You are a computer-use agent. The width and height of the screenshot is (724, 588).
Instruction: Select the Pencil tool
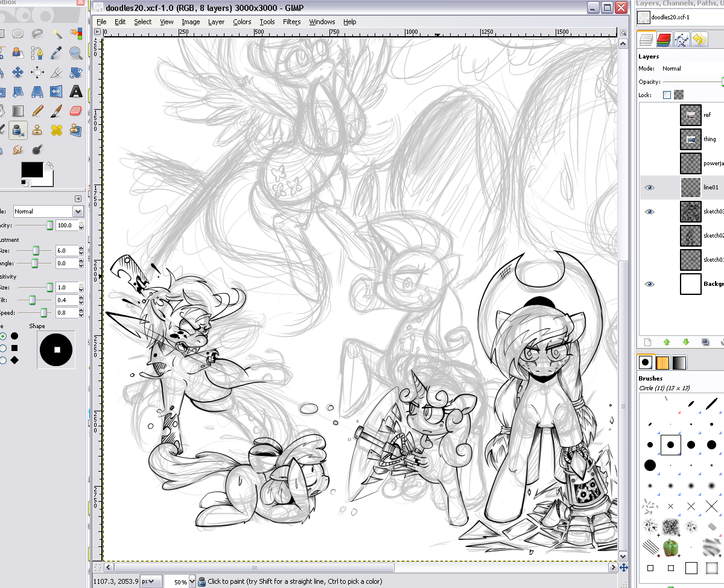click(x=37, y=111)
